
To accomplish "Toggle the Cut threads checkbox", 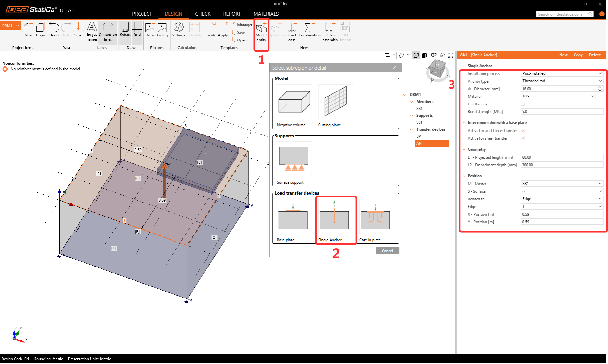I will 523,104.
